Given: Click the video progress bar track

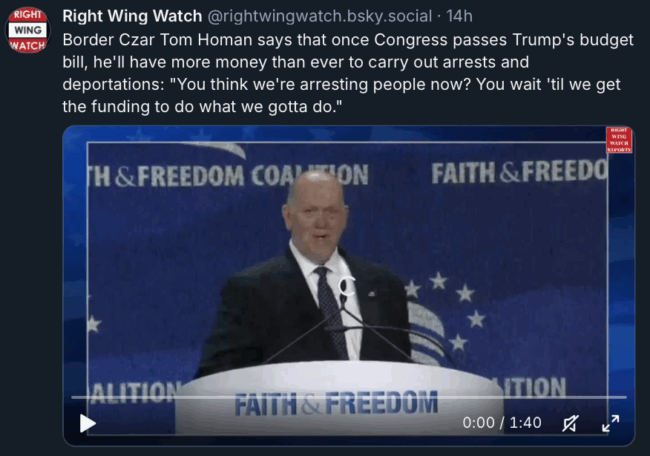Looking at the screenshot, I should 349,397.
